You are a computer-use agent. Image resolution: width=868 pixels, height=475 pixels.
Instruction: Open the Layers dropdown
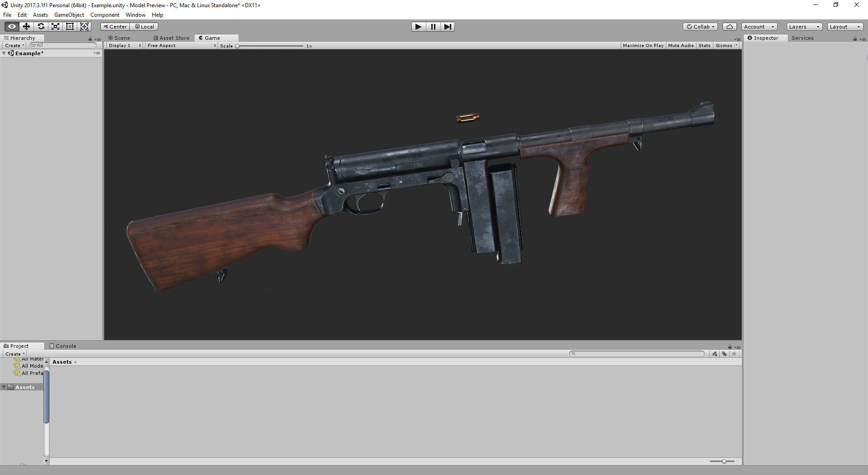click(804, 27)
